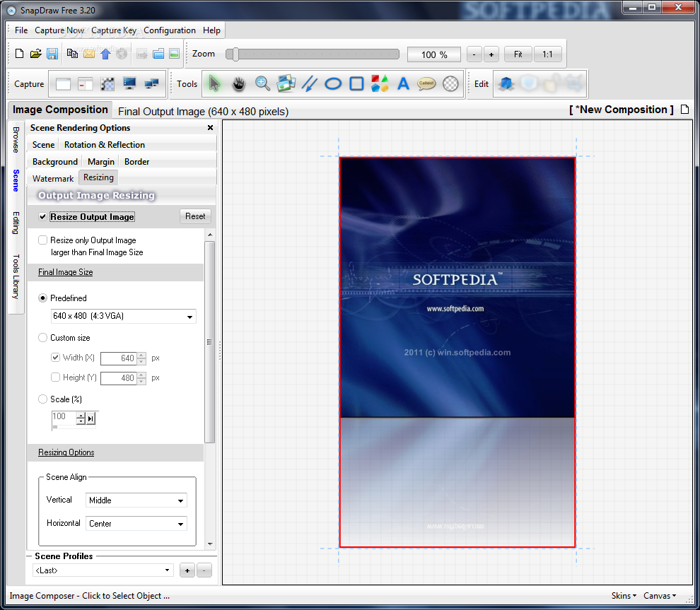This screenshot has width=700, height=610.
Task: Add scene profile with plus button
Action: click(187, 570)
